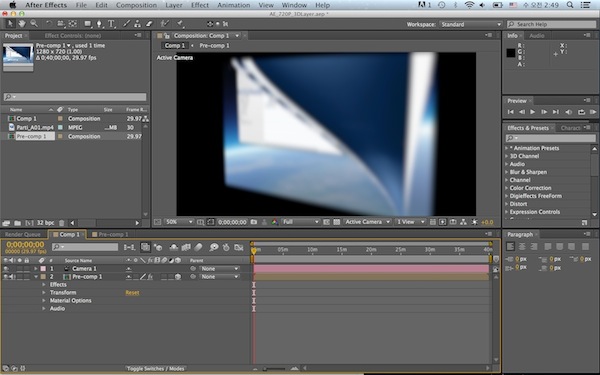This screenshot has width=600, height=375.
Task: Select the Rectangle shape tool
Action: [88, 24]
